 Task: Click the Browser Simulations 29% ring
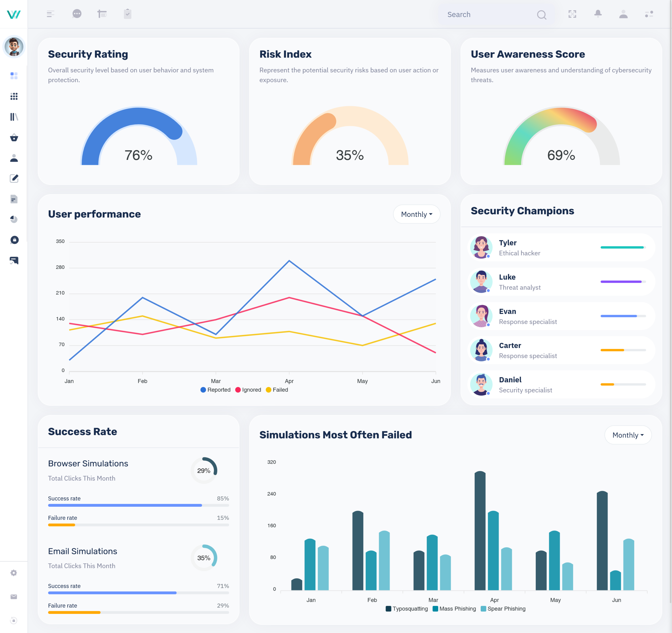[204, 470]
